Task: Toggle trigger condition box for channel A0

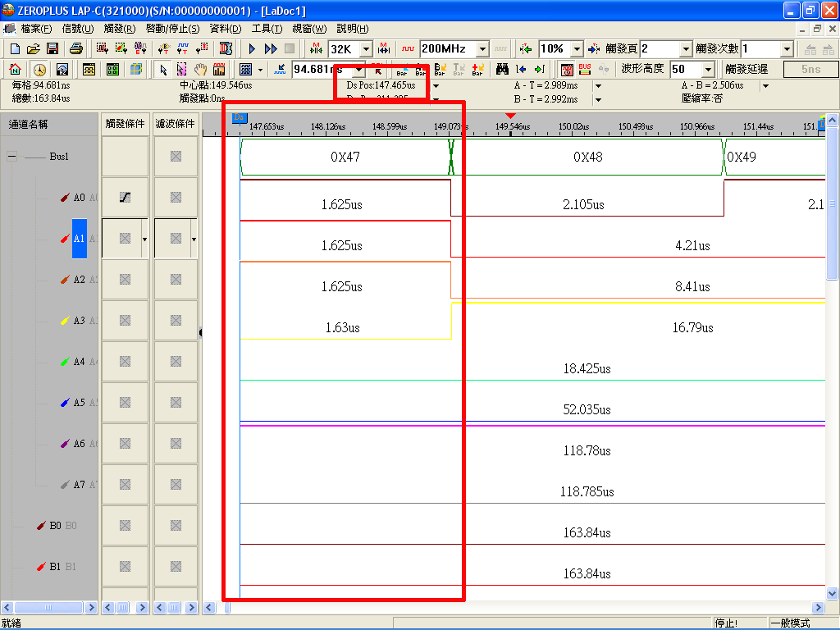Action: tap(125, 198)
